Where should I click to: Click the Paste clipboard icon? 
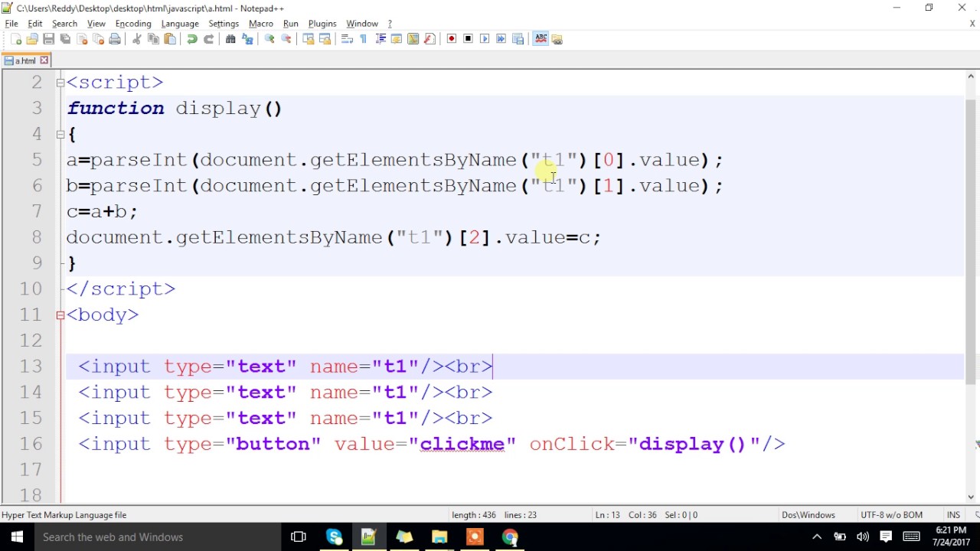tap(170, 39)
